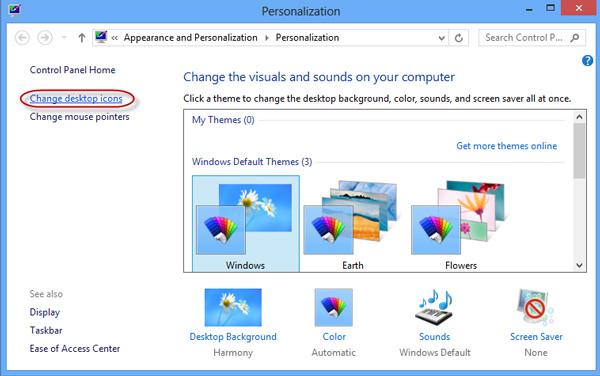Click the Harmony background name

pyautogui.click(x=233, y=353)
